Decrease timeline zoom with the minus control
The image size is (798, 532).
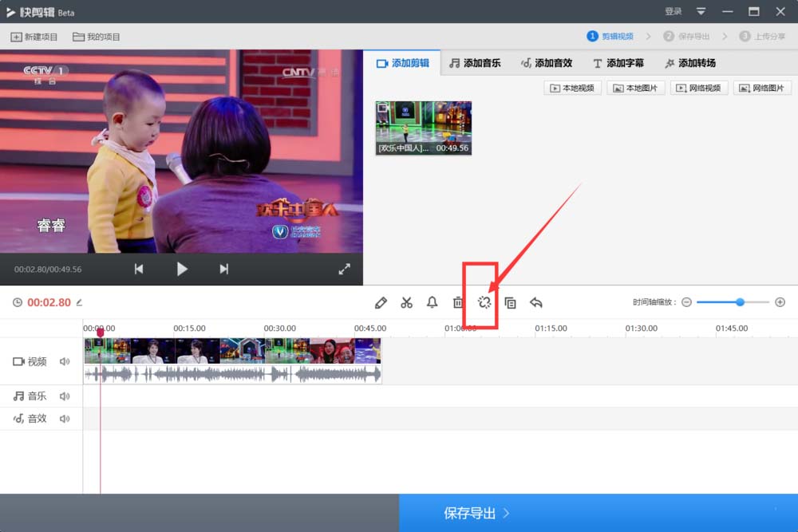687,302
